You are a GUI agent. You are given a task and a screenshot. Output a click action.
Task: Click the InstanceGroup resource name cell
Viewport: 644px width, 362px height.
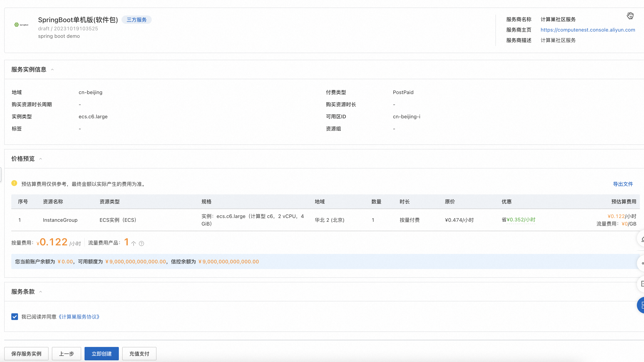(60, 220)
